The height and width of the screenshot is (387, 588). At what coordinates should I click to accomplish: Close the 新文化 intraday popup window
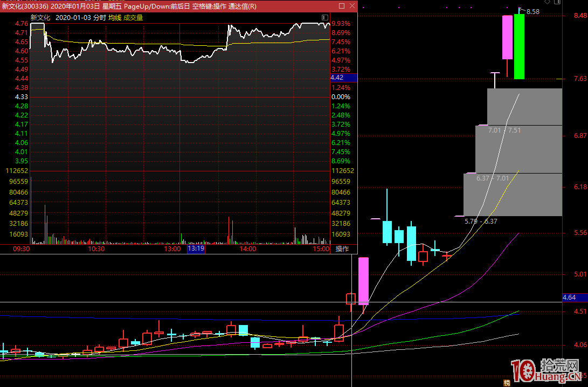(x=351, y=6)
